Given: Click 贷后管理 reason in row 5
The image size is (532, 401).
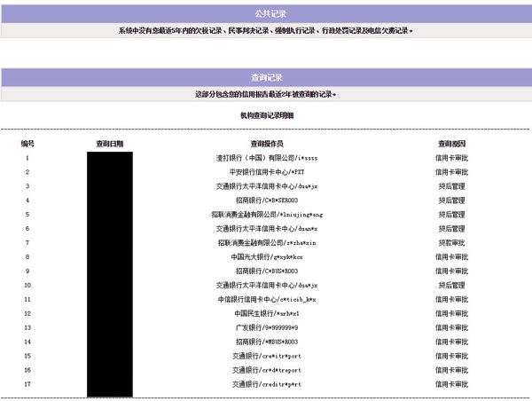Looking at the screenshot, I should coord(451,215).
